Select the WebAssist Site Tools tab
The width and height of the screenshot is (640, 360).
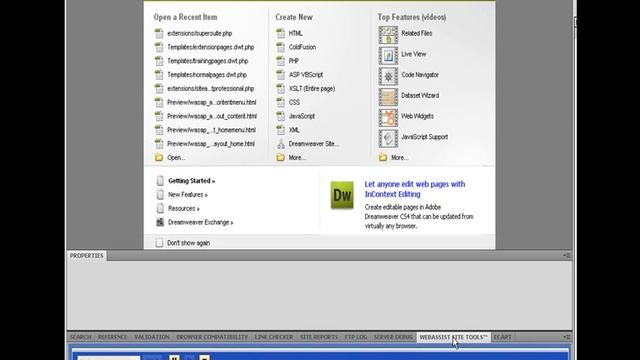coord(453,337)
